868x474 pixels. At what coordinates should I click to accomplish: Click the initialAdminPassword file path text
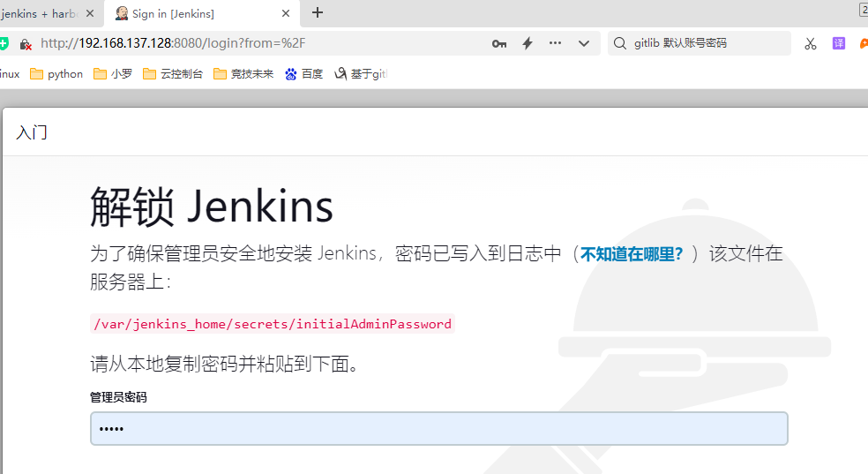coord(273,324)
